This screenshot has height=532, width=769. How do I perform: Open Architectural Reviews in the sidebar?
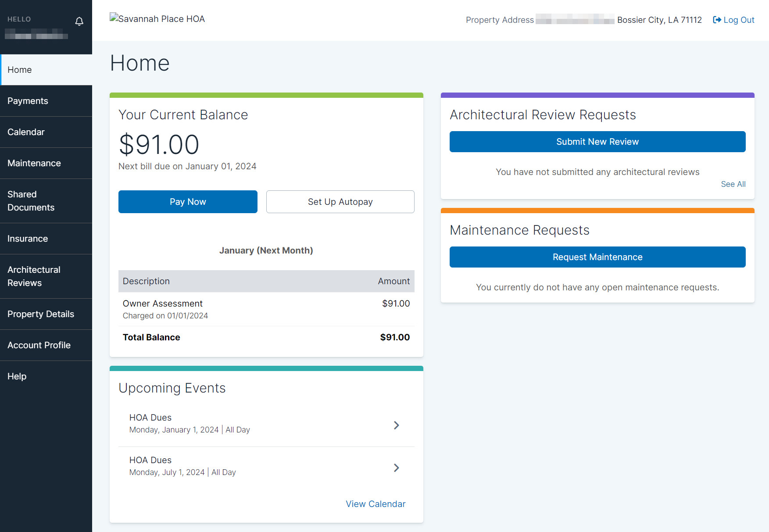tap(46, 276)
